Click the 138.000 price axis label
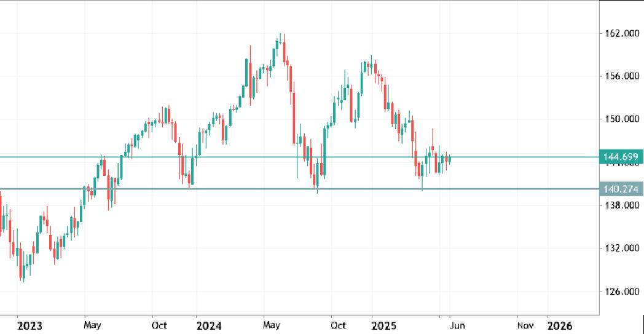The image size is (644, 334). point(622,205)
